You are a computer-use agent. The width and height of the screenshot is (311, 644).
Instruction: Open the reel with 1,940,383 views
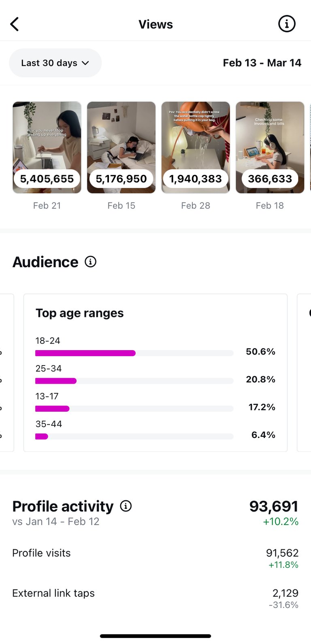(196, 147)
